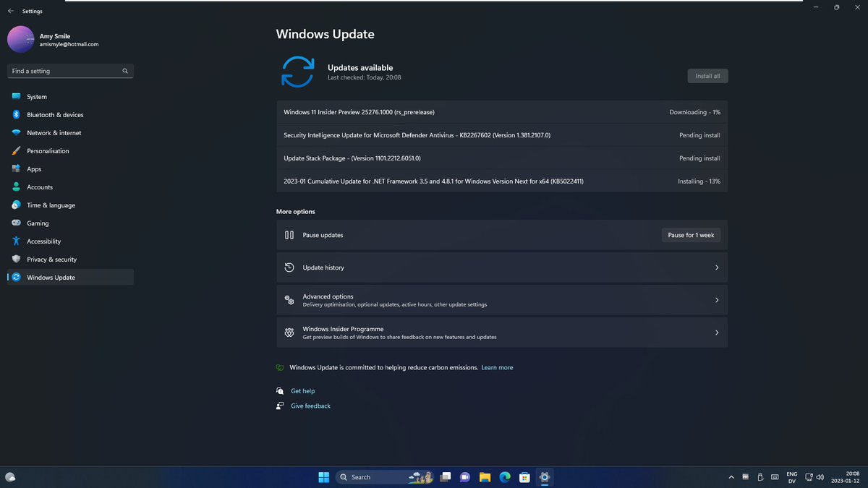Click amismyle@hotmail.com account email
868x488 pixels.
tap(69, 44)
